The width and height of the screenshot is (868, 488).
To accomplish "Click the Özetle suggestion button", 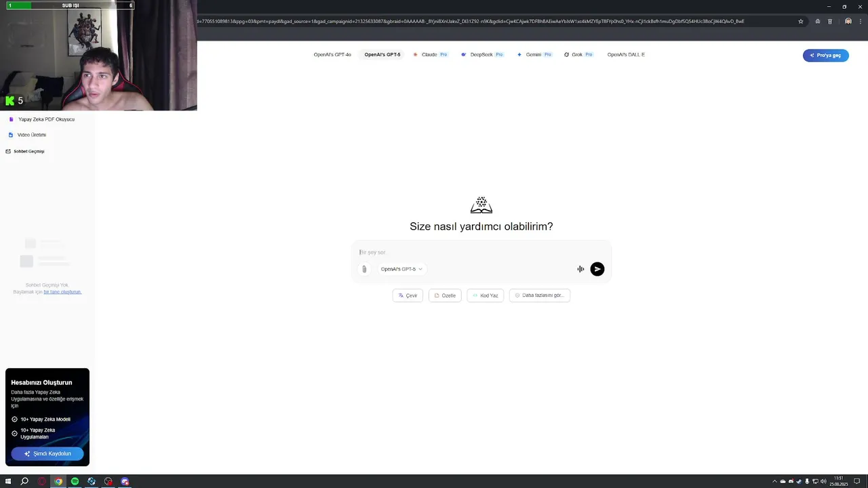I will pos(445,296).
